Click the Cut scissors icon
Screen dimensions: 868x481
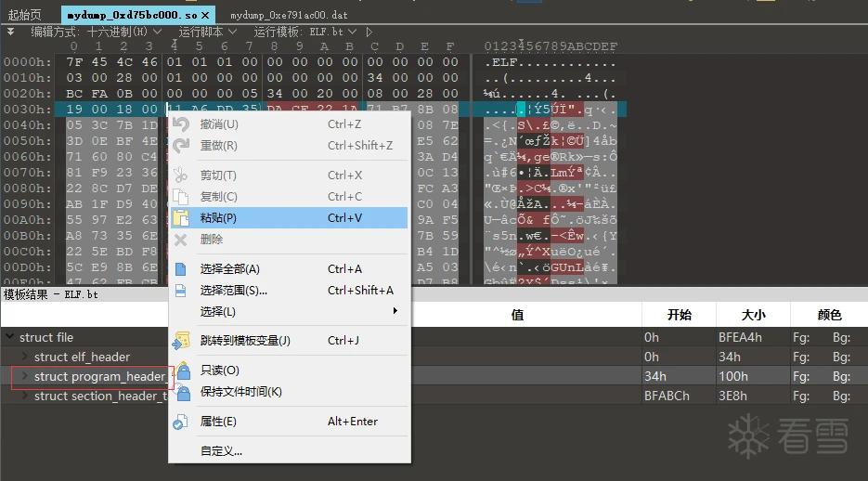click(x=180, y=175)
